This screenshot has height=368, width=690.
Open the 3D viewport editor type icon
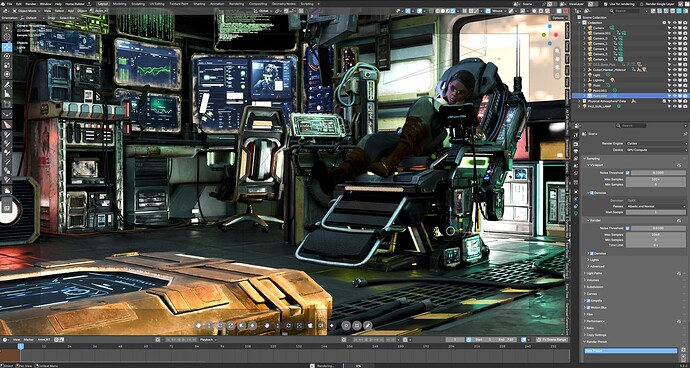coord(5,10)
